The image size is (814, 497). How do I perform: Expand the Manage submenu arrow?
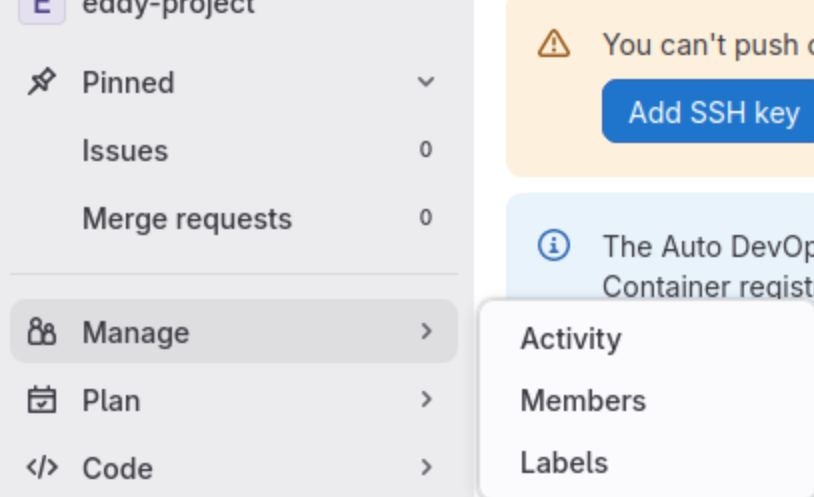(x=426, y=331)
